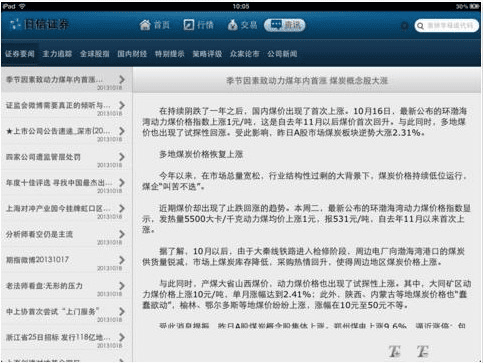
Task: Tap the battery indicator in status bar
Action: click(474, 6)
